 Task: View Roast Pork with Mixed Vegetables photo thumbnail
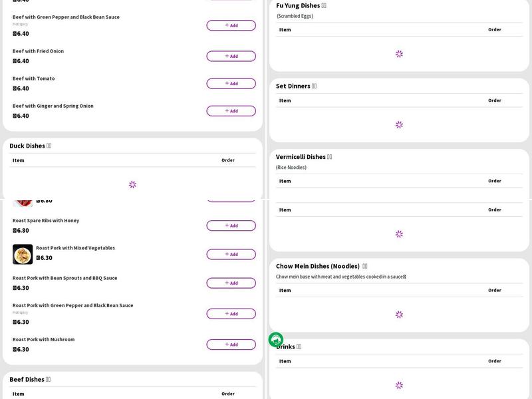pos(23,254)
